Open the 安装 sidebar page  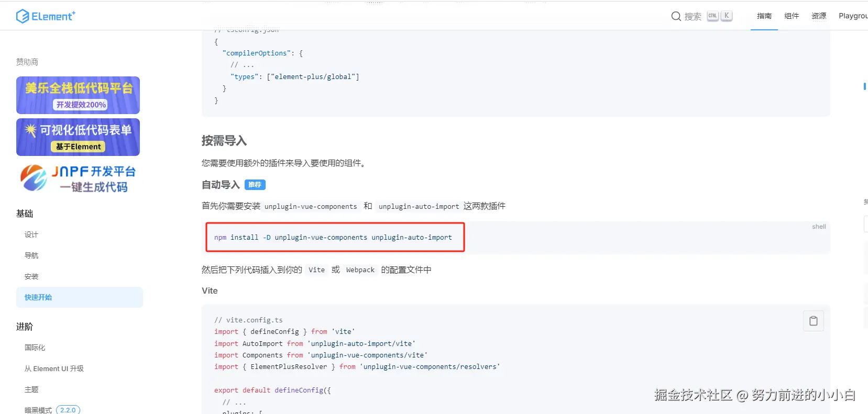[31, 276]
